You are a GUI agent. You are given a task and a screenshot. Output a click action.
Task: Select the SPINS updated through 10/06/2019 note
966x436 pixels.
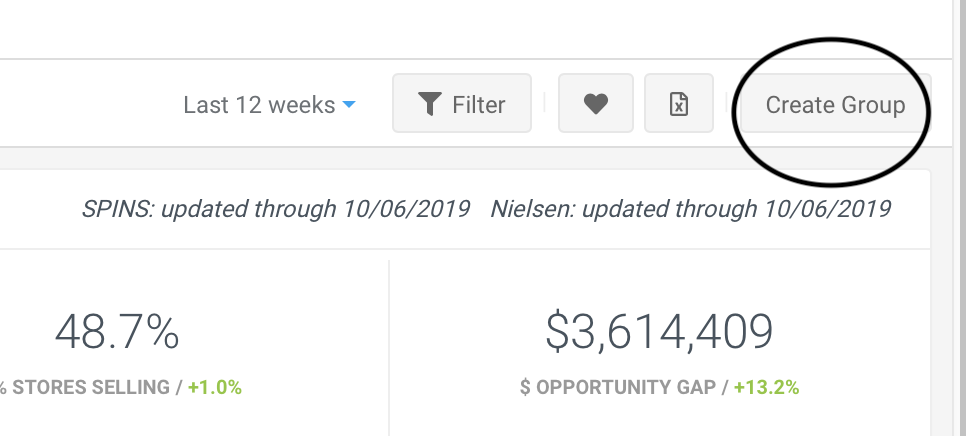point(276,209)
